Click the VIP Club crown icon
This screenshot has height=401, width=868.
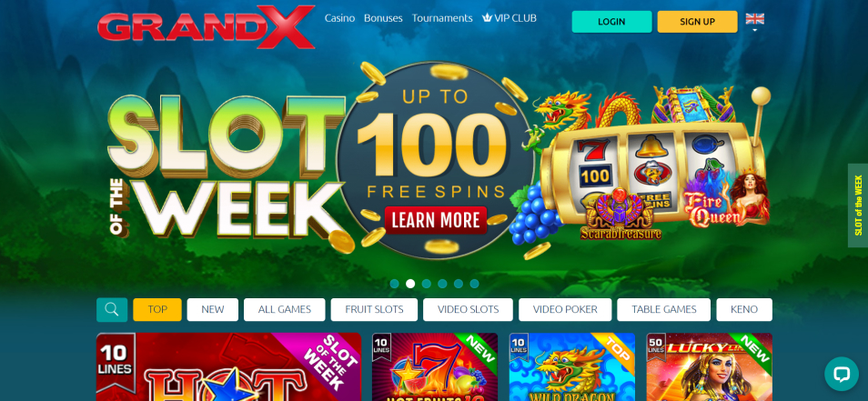487,17
